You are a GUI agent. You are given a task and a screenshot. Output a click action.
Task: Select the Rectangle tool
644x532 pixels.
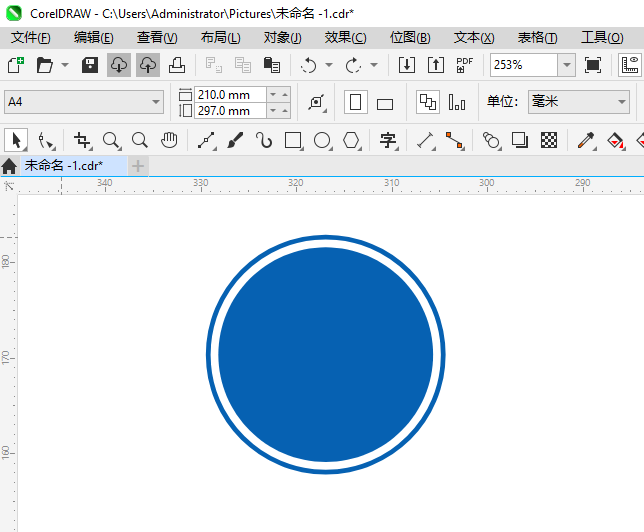(293, 140)
